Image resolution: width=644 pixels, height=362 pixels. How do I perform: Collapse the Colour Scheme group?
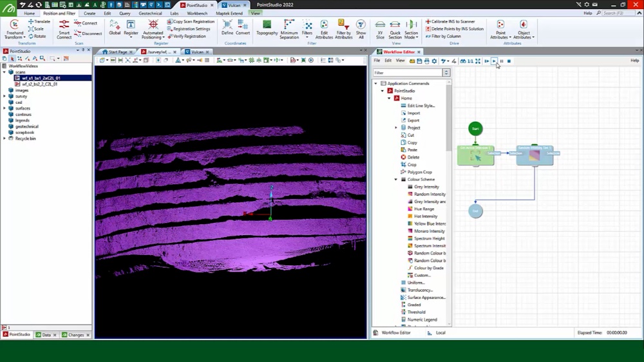[x=396, y=179]
